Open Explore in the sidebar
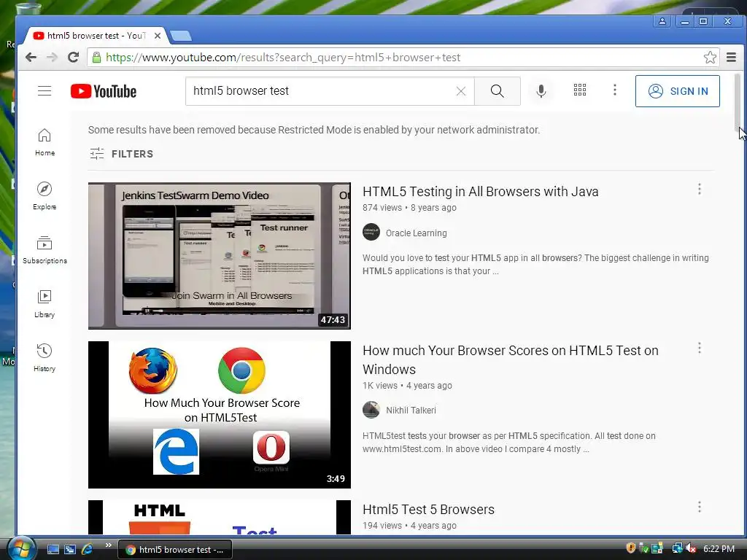 [x=44, y=195]
